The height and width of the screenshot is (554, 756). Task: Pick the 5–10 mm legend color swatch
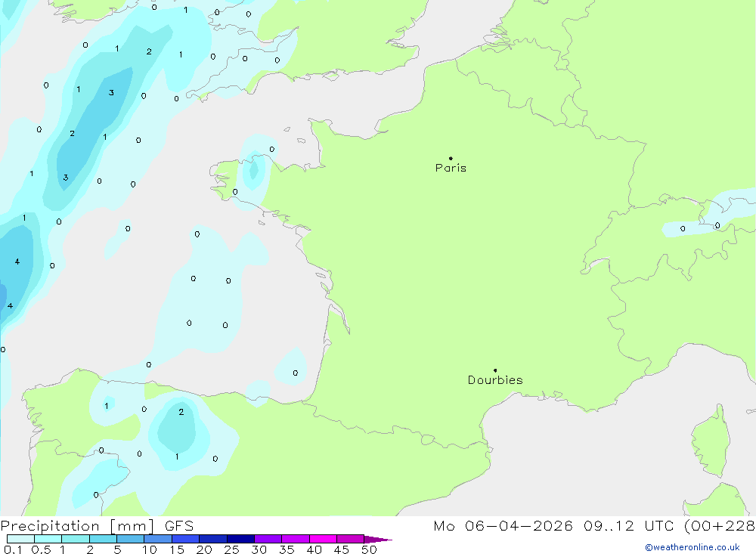coord(131,539)
